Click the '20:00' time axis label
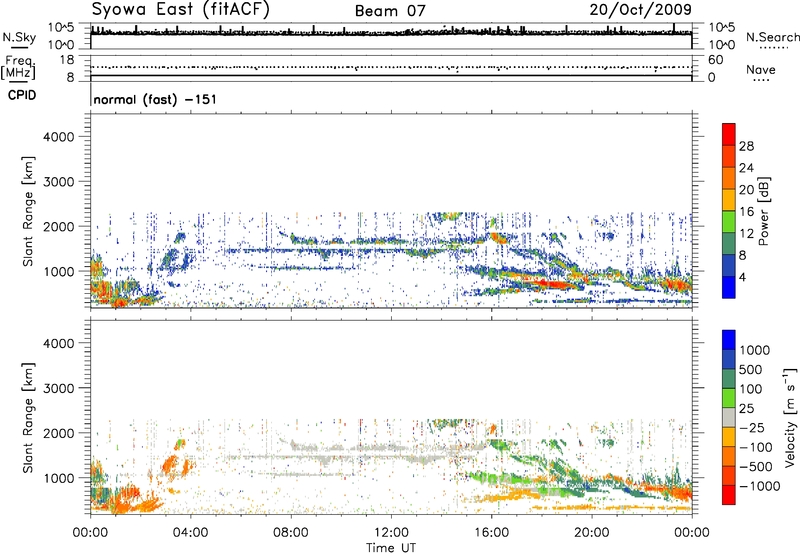This screenshot has height=554, width=800. [592, 533]
